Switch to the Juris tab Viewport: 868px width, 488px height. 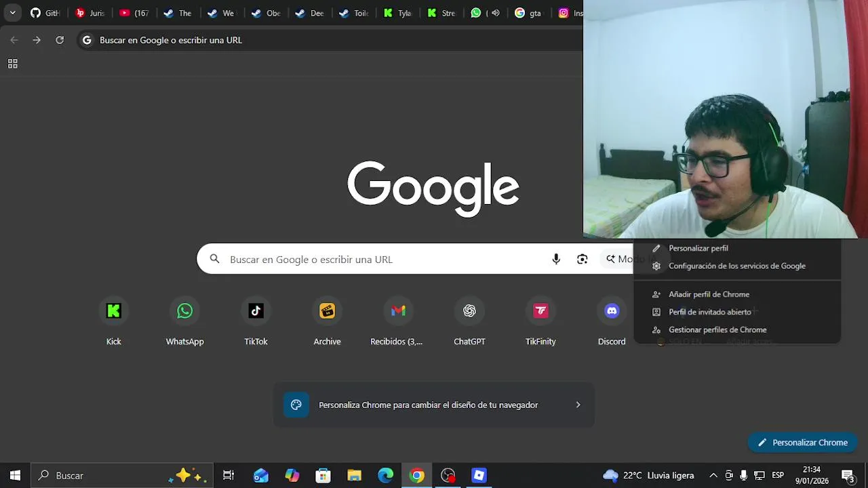(90, 13)
